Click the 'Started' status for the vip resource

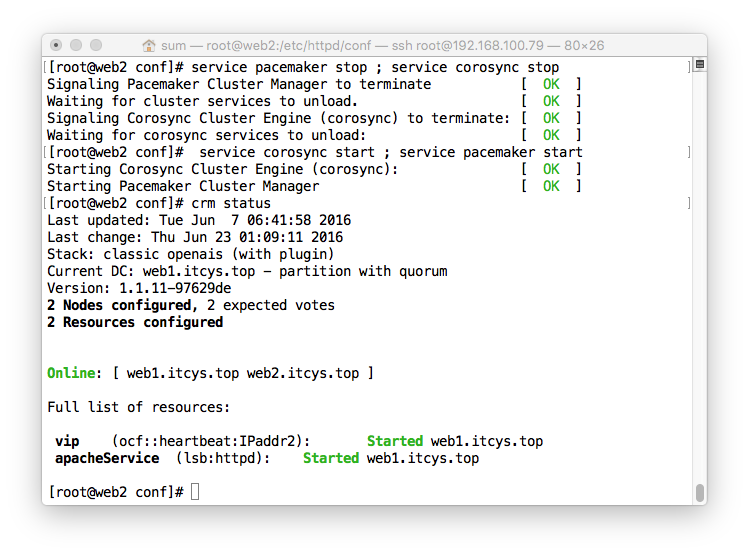(x=395, y=440)
